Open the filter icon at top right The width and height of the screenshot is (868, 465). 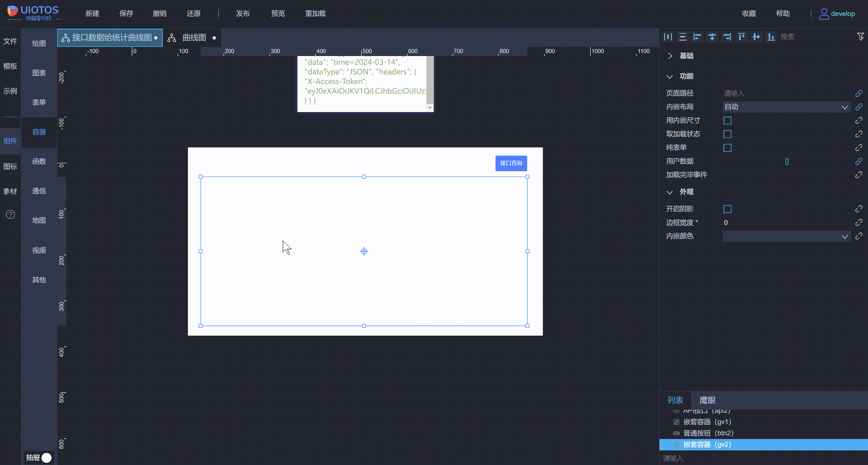point(861,37)
